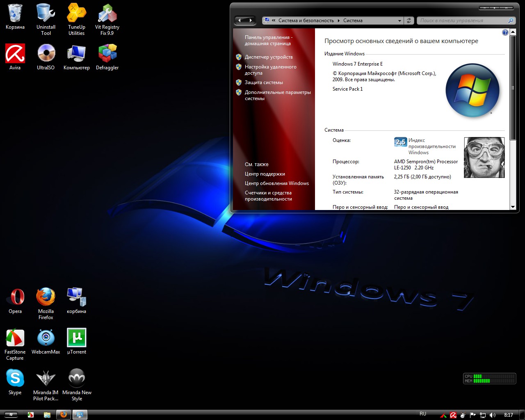The width and height of the screenshot is (525, 420).
Task: Click the Windows logo image
Action: tap(472, 90)
